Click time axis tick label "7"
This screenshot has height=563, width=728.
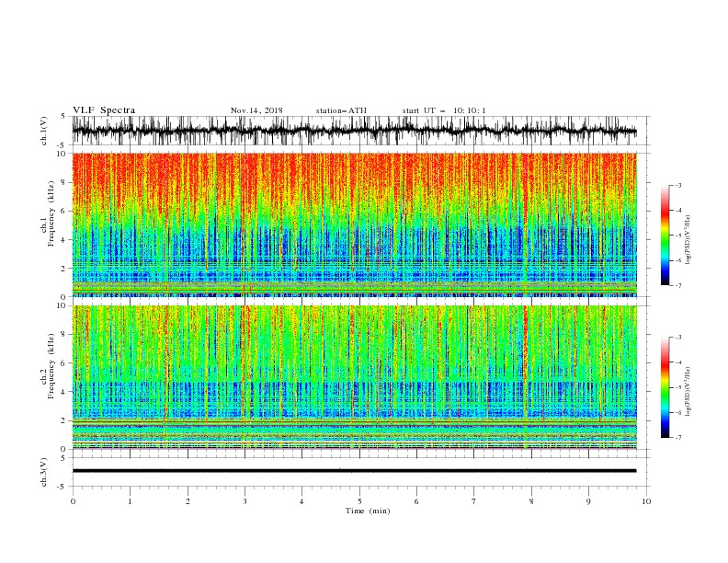(x=474, y=501)
